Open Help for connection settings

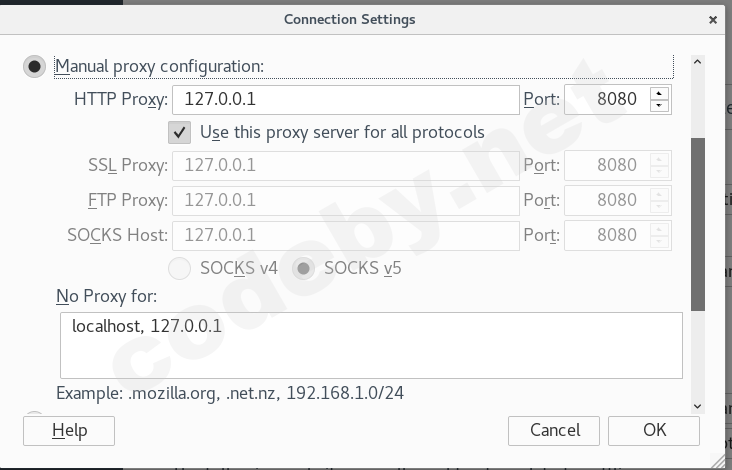click(x=69, y=430)
